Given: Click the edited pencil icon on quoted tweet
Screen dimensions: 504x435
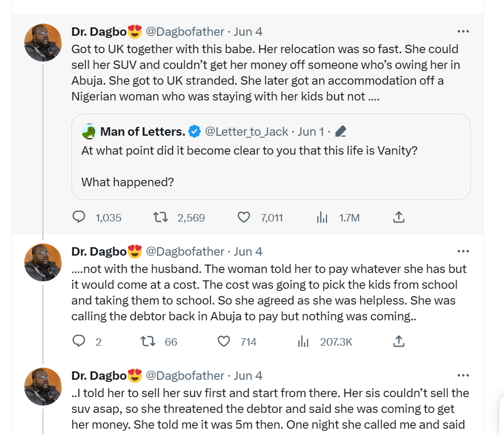Looking at the screenshot, I should (340, 131).
